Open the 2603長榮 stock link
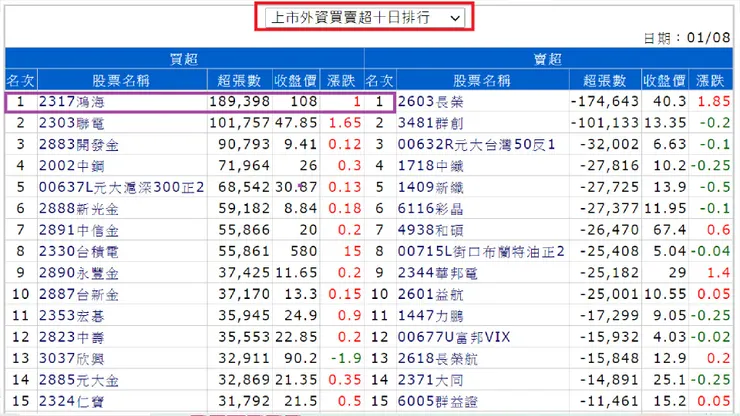The width and height of the screenshot is (740, 416). [430, 102]
